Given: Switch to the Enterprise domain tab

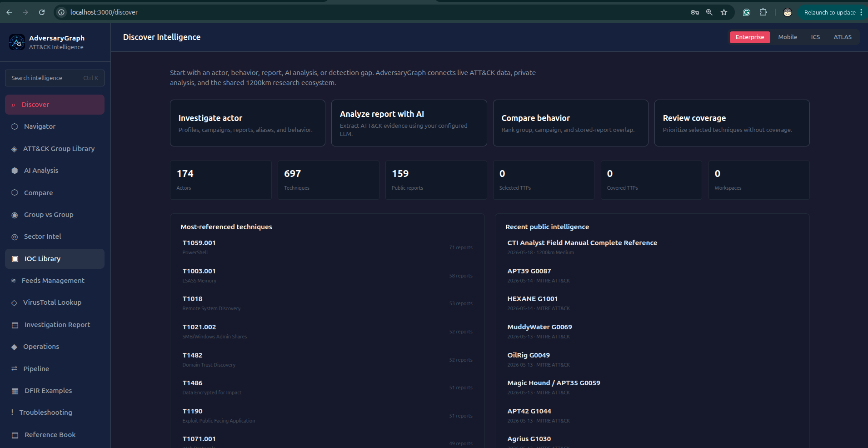Looking at the screenshot, I should click(x=750, y=37).
